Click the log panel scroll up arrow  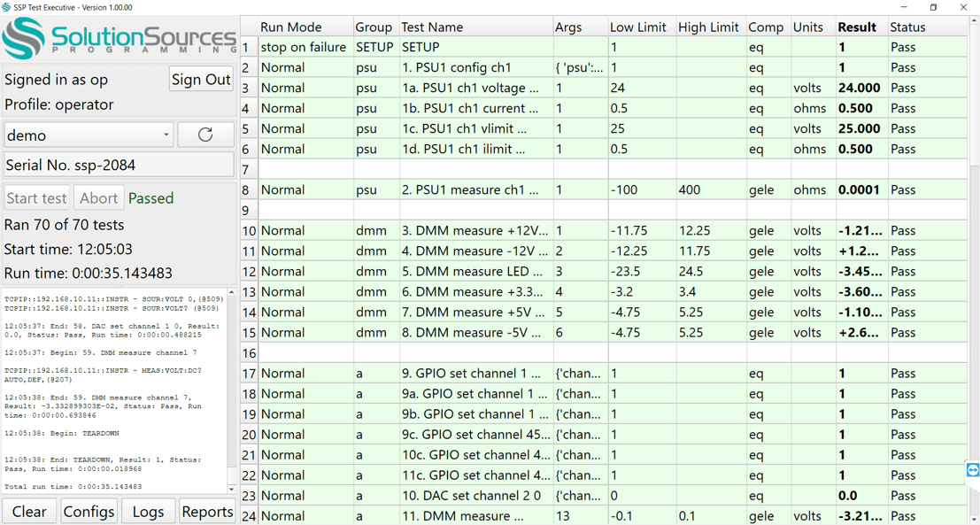tap(231, 292)
